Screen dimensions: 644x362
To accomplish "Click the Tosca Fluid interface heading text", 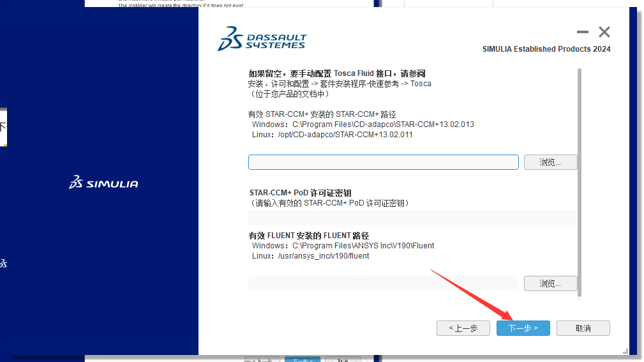I will [336, 73].
